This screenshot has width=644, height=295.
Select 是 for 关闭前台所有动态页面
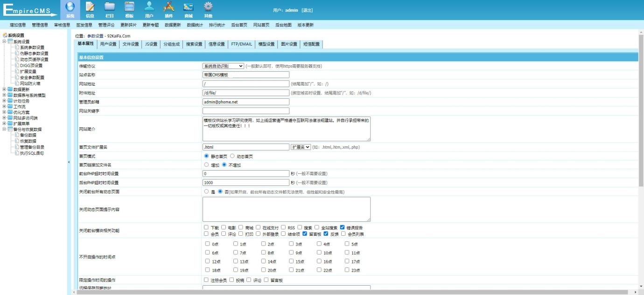pyautogui.click(x=207, y=192)
